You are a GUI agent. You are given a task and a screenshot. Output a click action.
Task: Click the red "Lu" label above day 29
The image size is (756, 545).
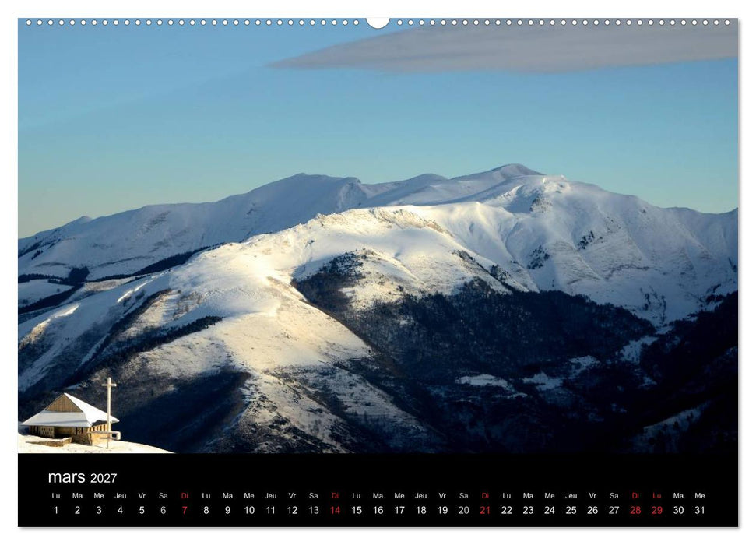656,496
